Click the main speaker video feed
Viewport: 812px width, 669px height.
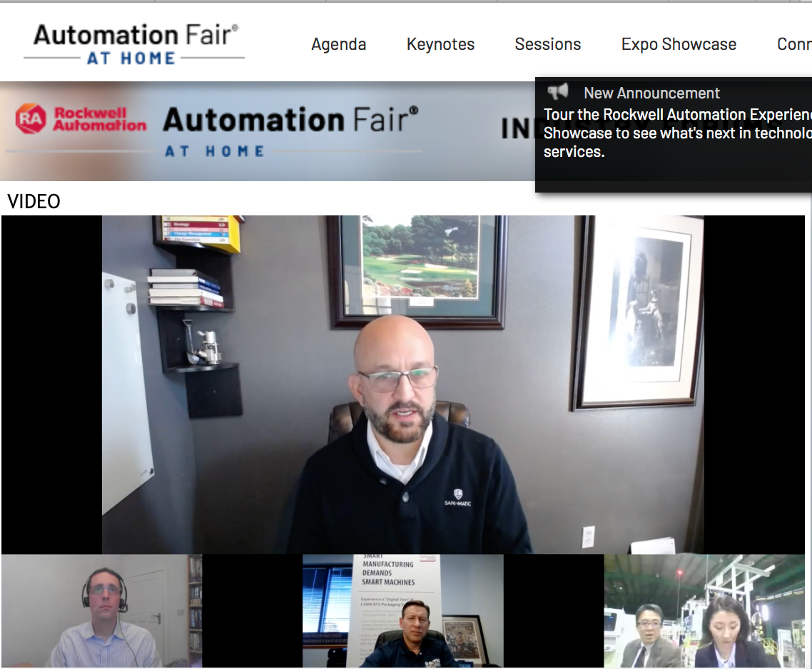pos(402,385)
